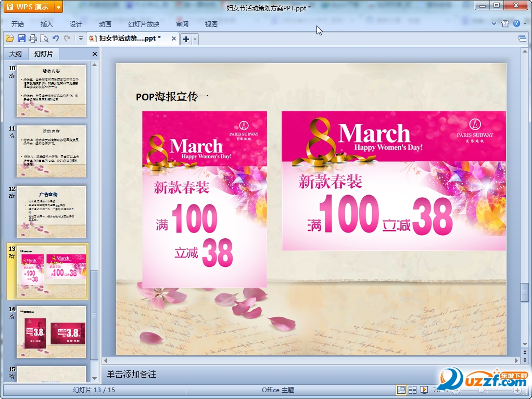
Task: Open the 视图 ribbon tab
Action: 211,24
